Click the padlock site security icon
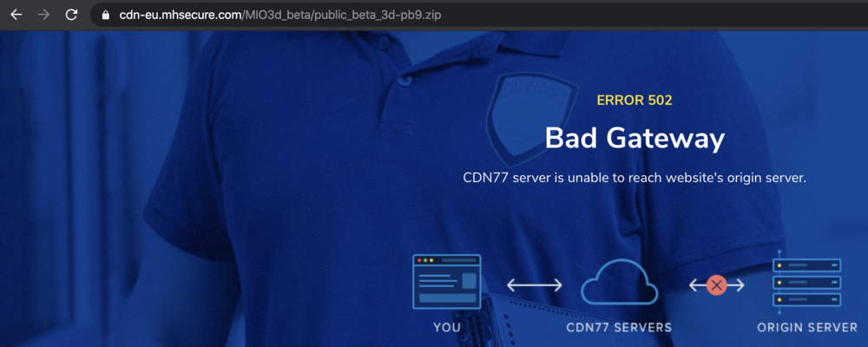Screen dimensions: 868x347 (106, 16)
